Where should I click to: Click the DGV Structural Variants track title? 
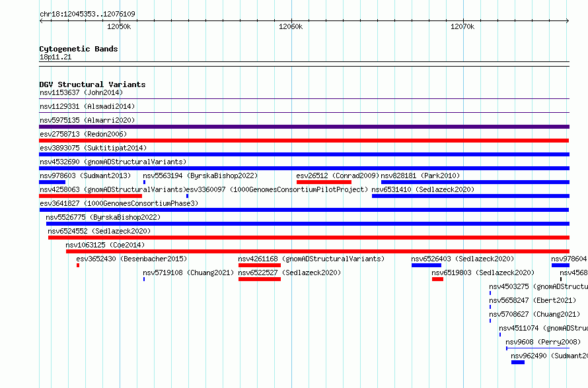(x=92, y=84)
